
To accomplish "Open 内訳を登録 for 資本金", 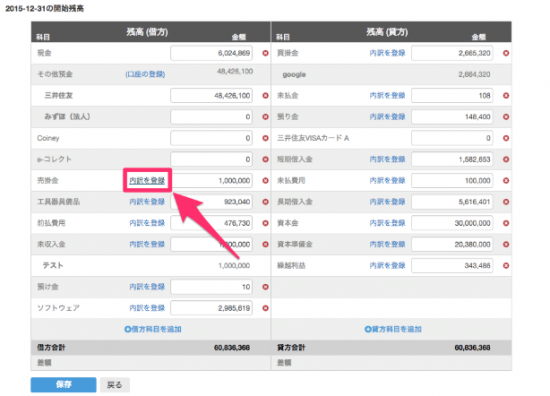I will click(x=388, y=223).
